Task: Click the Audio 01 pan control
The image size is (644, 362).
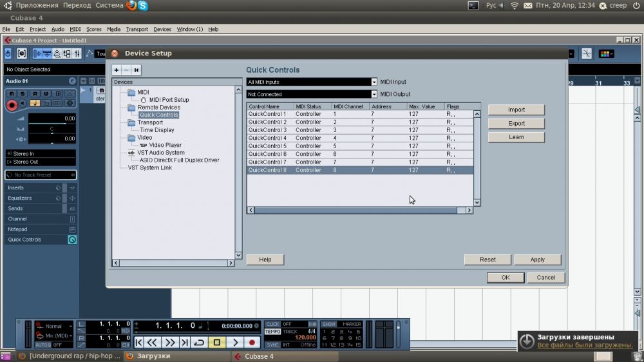Action: coord(52,129)
